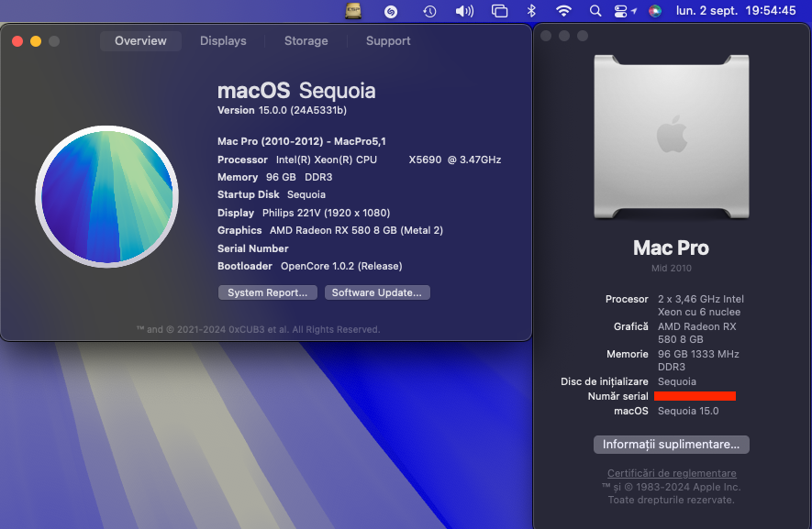Click the Memory 96 GB DDR3 line
The width and height of the screenshot is (812, 529).
coord(275,177)
